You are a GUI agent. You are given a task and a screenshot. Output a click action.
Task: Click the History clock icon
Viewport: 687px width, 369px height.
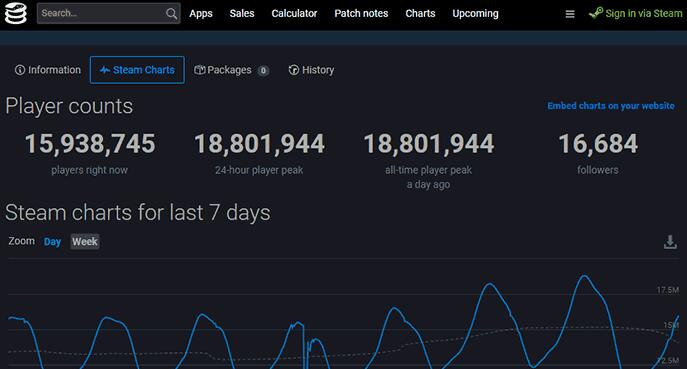(294, 70)
